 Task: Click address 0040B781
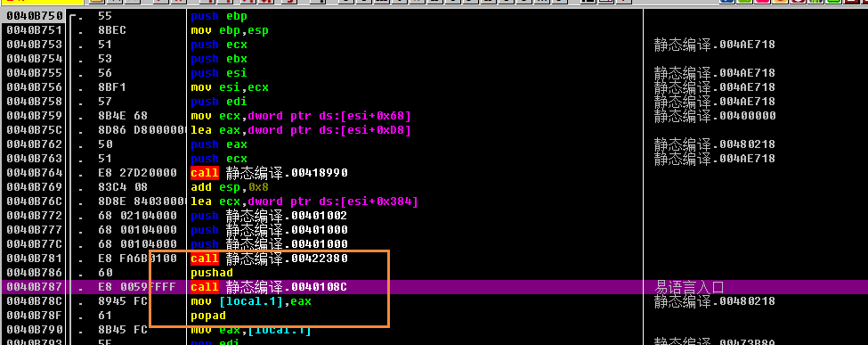point(35,259)
